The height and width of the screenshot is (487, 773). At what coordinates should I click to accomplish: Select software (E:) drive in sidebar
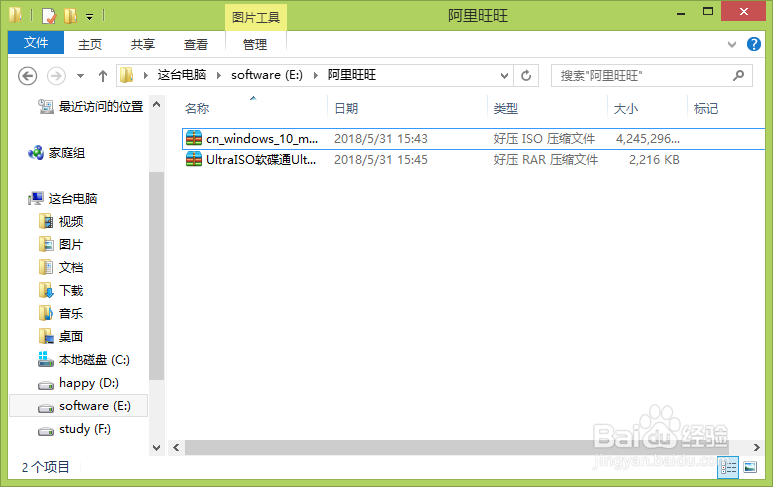(79, 406)
